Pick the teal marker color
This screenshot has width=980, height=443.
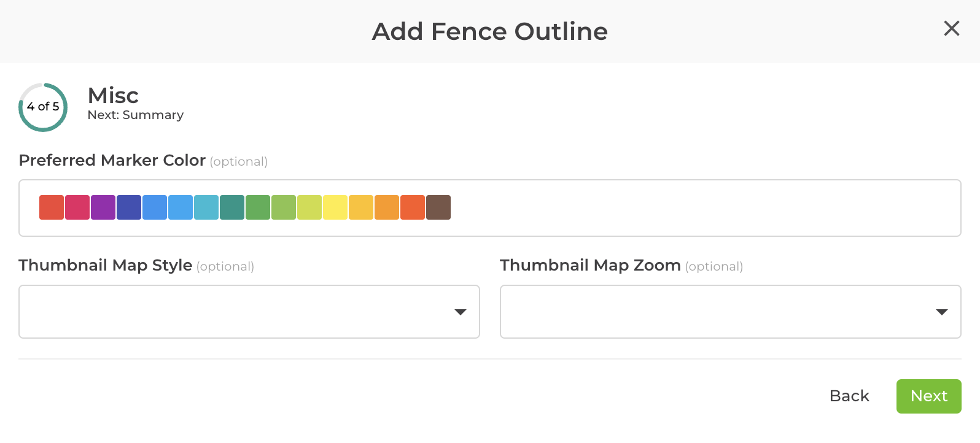pyautogui.click(x=231, y=207)
